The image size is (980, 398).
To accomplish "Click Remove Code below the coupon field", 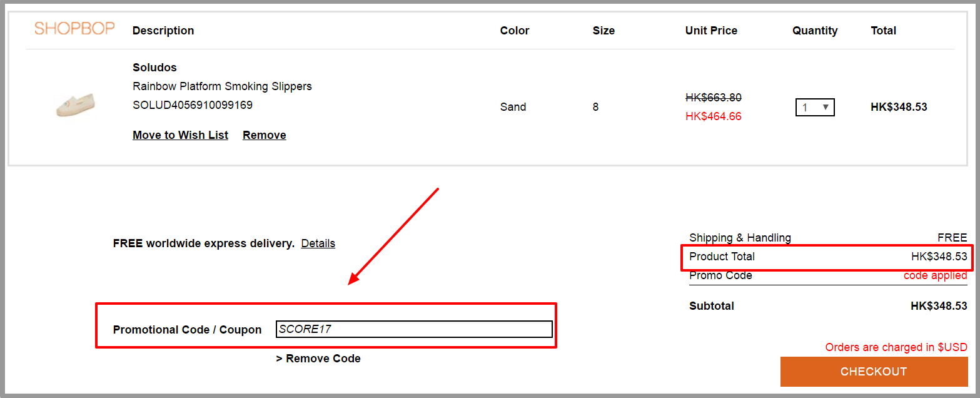I will [x=318, y=359].
